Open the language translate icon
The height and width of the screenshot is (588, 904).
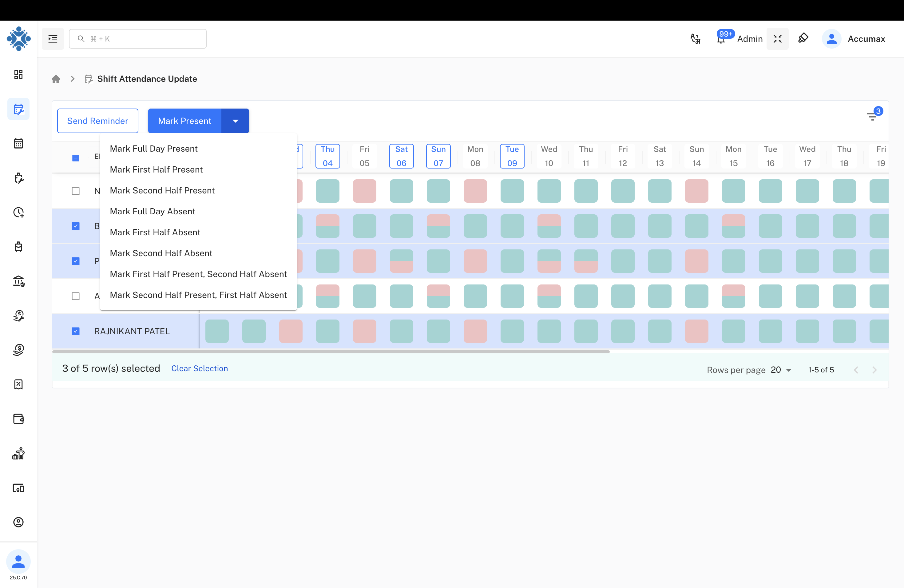695,39
